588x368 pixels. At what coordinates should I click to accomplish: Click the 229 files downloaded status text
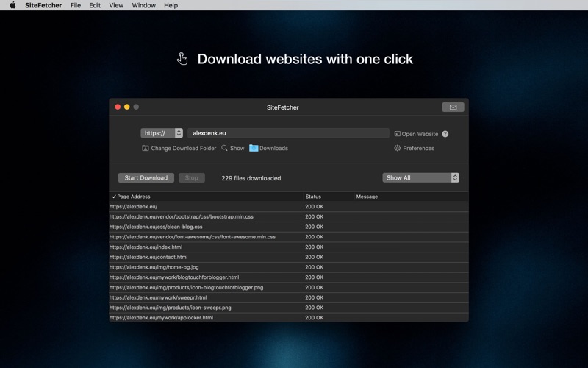point(251,178)
